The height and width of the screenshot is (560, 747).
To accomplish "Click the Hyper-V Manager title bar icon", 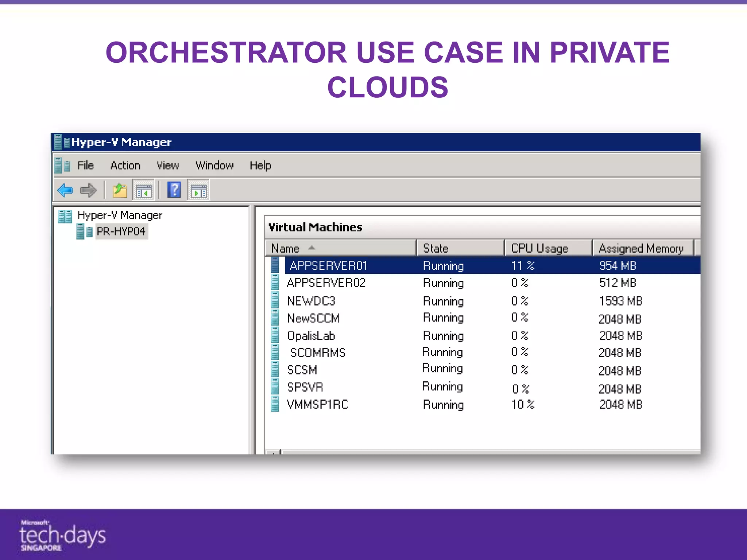I will click(x=61, y=142).
